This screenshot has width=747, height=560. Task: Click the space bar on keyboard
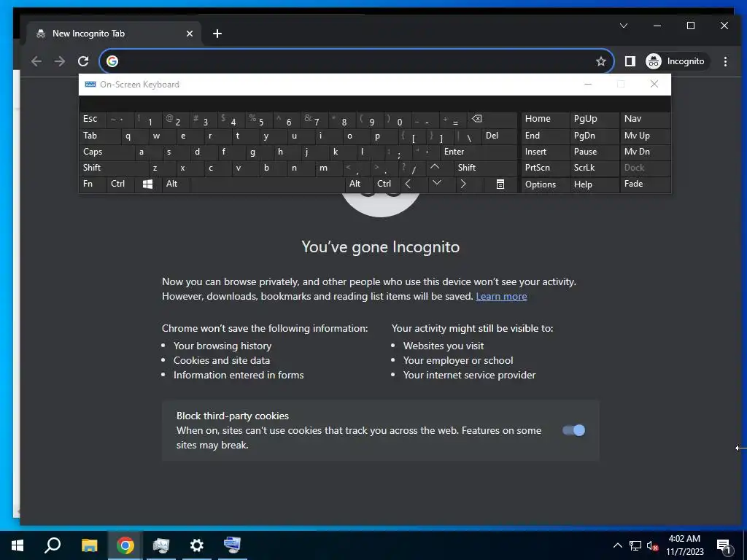267,184
